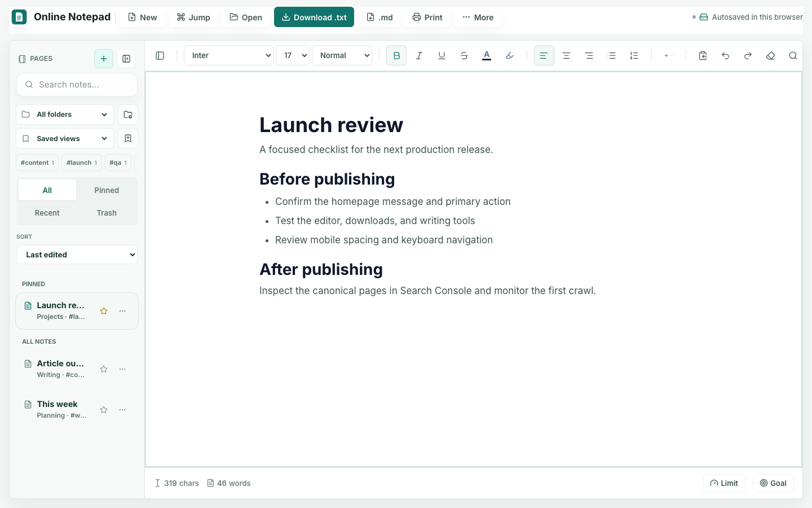Open the Last edited sort dropdown
The width and height of the screenshot is (812, 508).
(x=77, y=255)
